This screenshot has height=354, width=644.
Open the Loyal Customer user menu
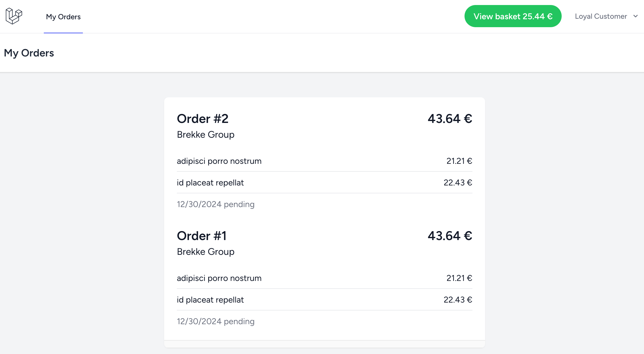click(601, 16)
